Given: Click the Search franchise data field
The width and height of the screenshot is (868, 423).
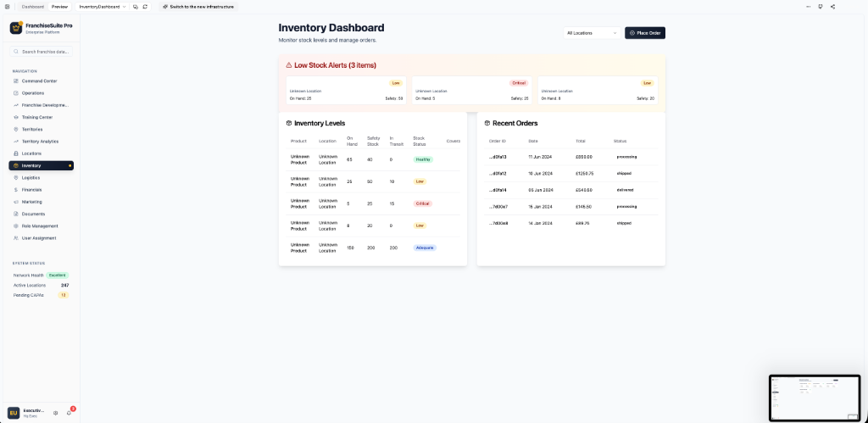Looking at the screenshot, I should pos(41,52).
